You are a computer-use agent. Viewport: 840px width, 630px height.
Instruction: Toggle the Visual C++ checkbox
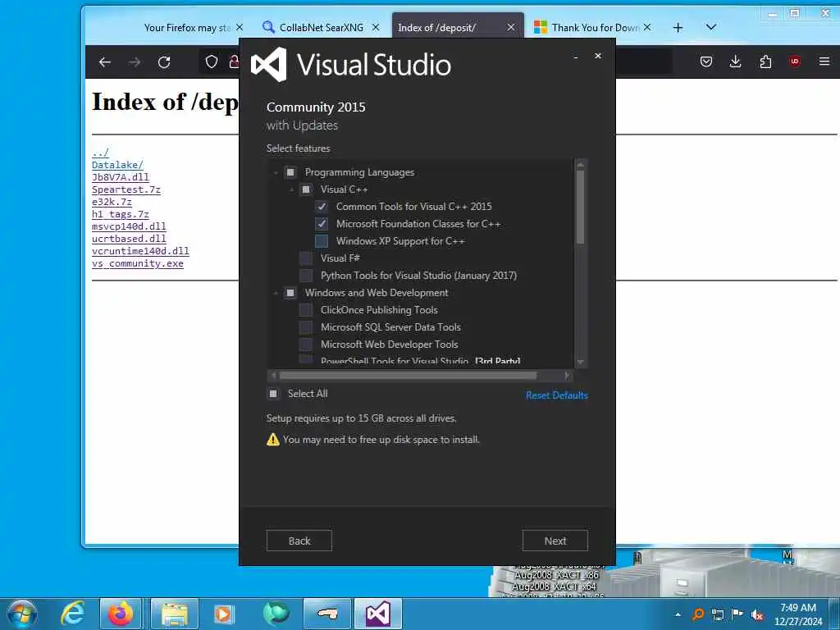point(306,189)
